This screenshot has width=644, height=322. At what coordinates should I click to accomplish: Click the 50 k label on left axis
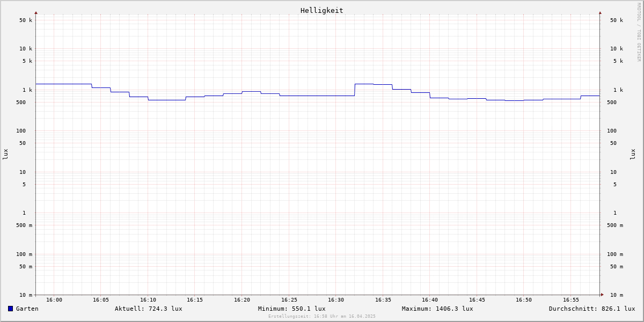(26, 20)
